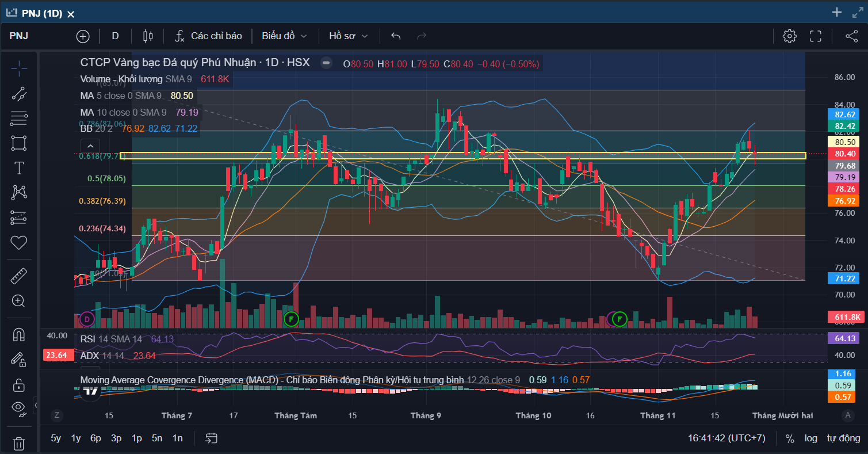The height and width of the screenshot is (454, 868).
Task: Add a compare symbol using the plus icon
Action: coord(83,36)
